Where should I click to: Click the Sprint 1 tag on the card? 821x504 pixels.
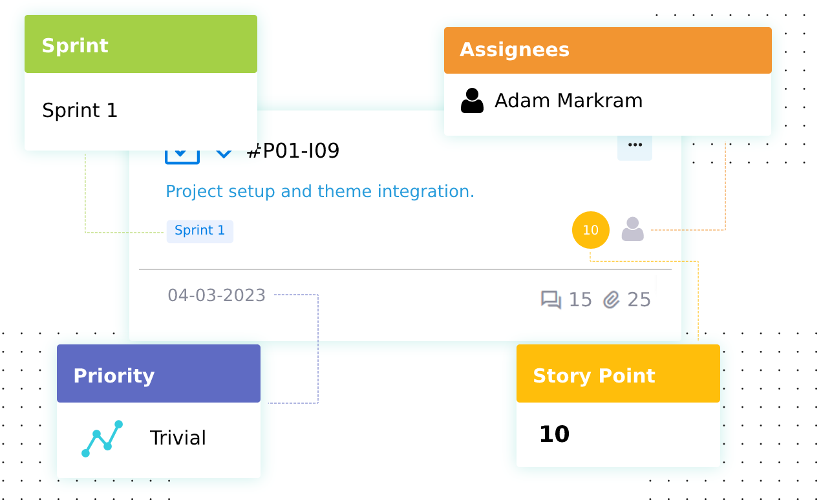(x=200, y=231)
